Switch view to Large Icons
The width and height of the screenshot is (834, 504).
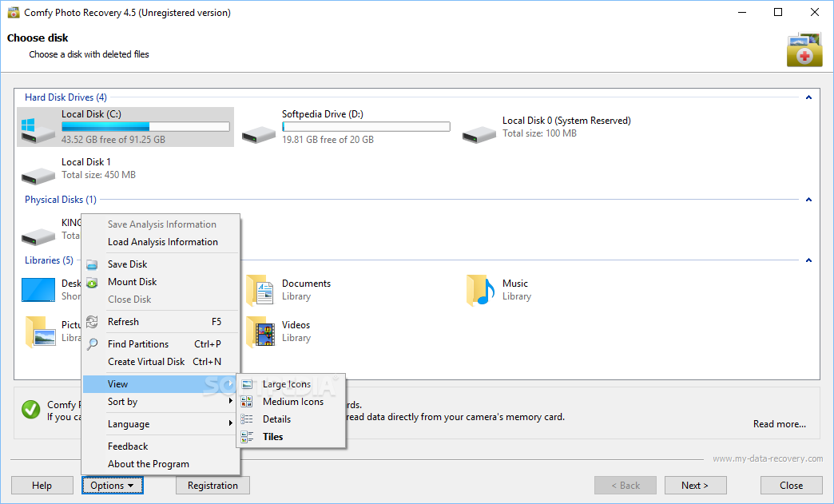coord(292,384)
